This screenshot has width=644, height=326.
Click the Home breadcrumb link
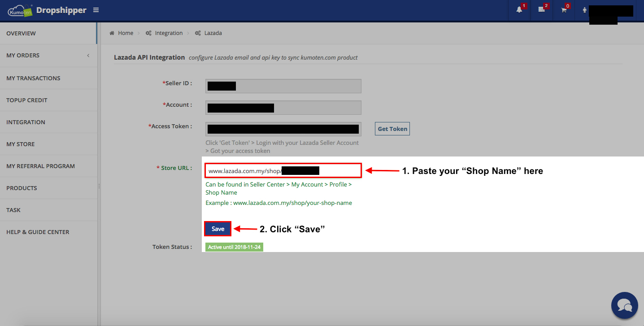(x=126, y=33)
